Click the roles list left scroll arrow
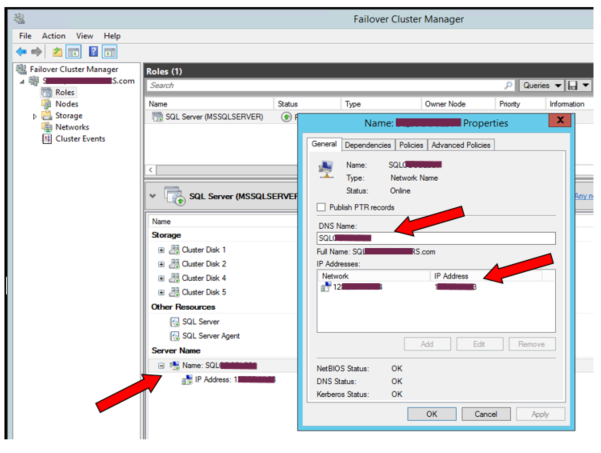Image resolution: width=601 pixels, height=453 pixels. (x=151, y=170)
